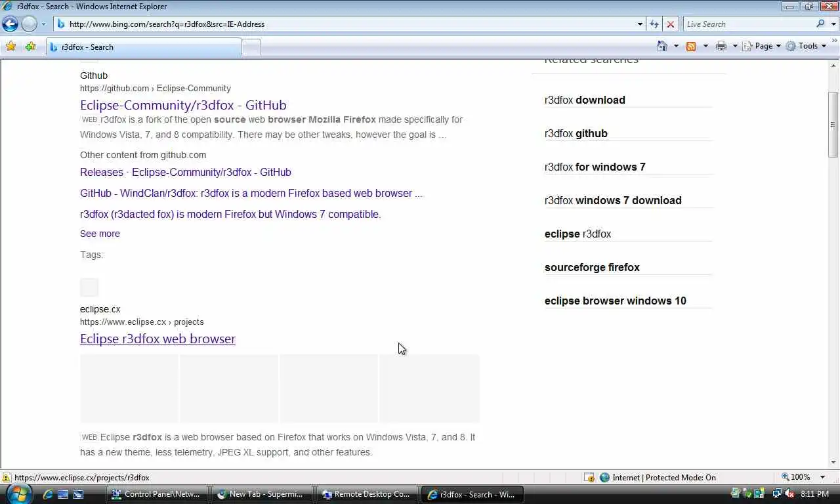Click the https://www.eclipse.cx › projects breadcrumb
This screenshot has height=504, width=840.
tap(142, 322)
